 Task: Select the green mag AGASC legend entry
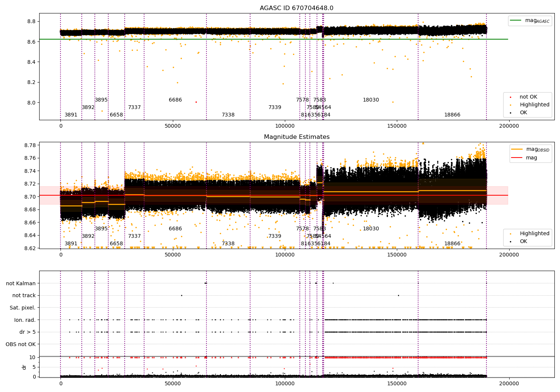(x=530, y=21)
